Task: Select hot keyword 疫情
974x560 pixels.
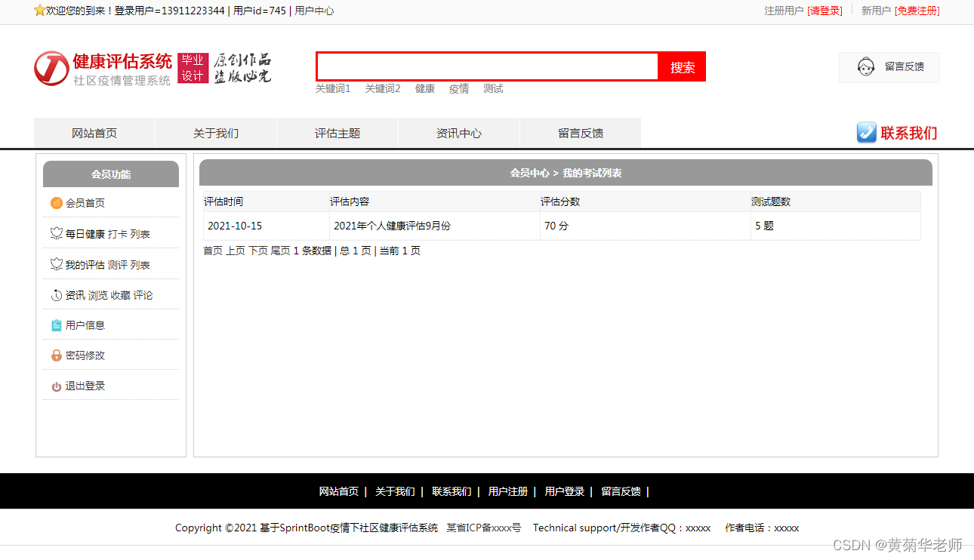Action: pyautogui.click(x=459, y=88)
